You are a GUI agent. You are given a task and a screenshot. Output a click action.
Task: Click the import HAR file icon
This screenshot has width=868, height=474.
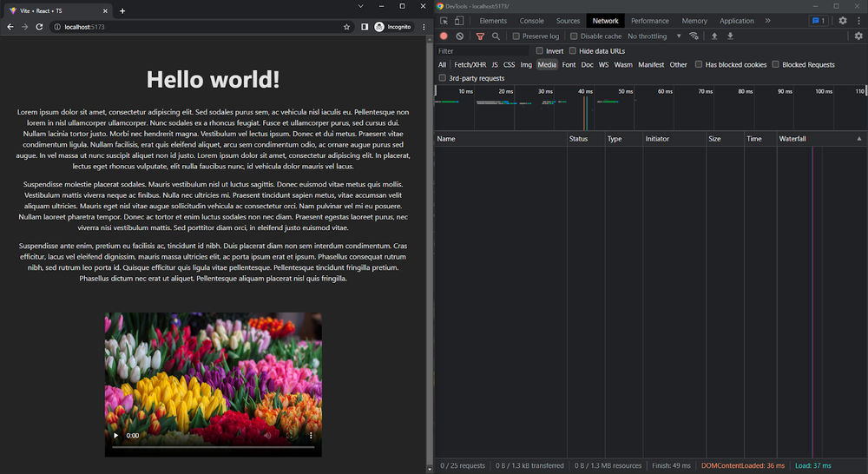click(x=714, y=36)
